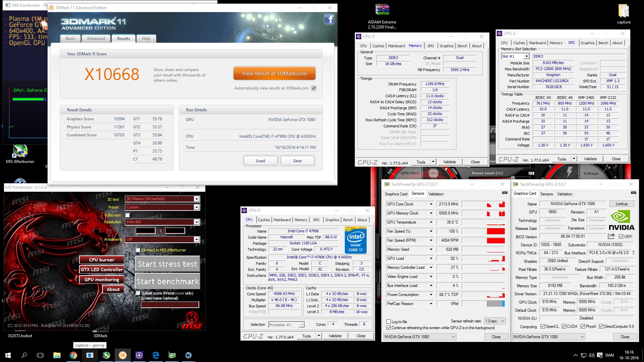The height and width of the screenshot is (362, 644).
Task: Click GPU Load sensor graph in GPU-Z
Action: pyautogui.click(x=483, y=258)
